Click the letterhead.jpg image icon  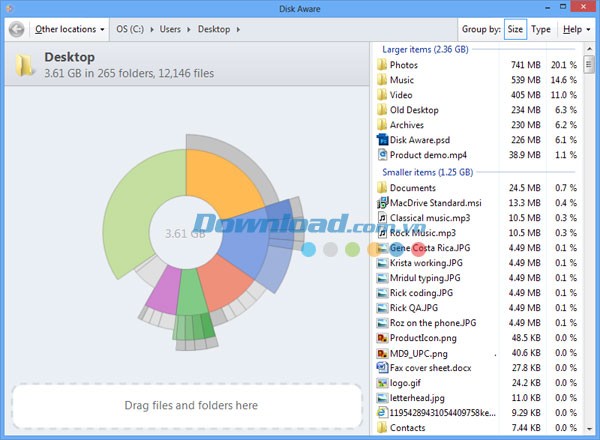[x=382, y=398]
